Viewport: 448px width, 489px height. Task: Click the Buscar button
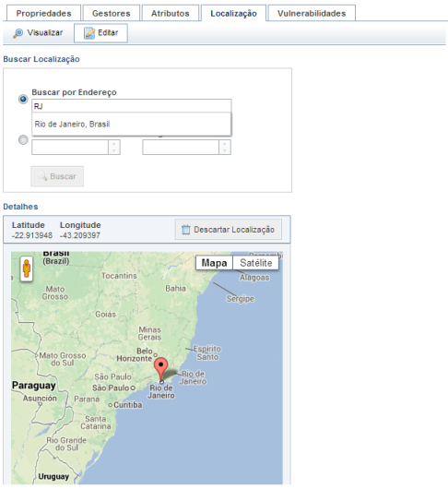(57, 176)
